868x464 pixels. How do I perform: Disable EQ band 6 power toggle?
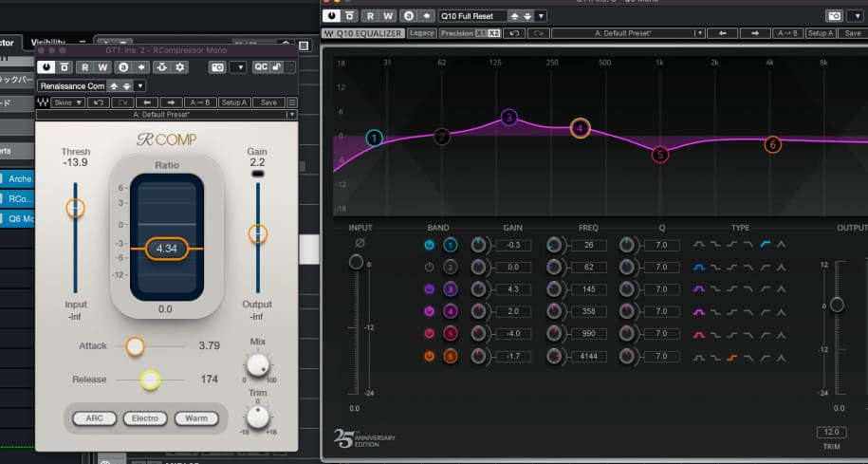click(x=430, y=357)
